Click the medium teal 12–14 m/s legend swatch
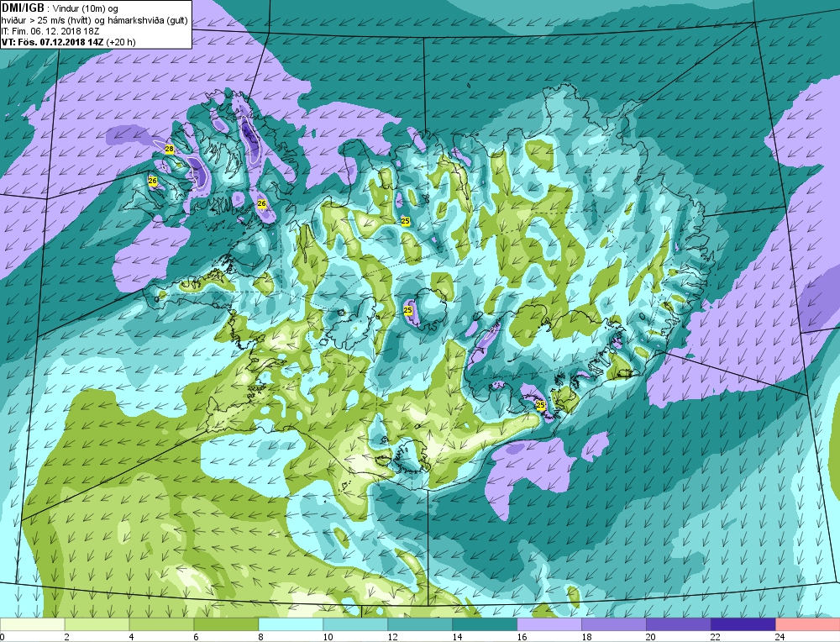840x642 pixels. coord(420,624)
